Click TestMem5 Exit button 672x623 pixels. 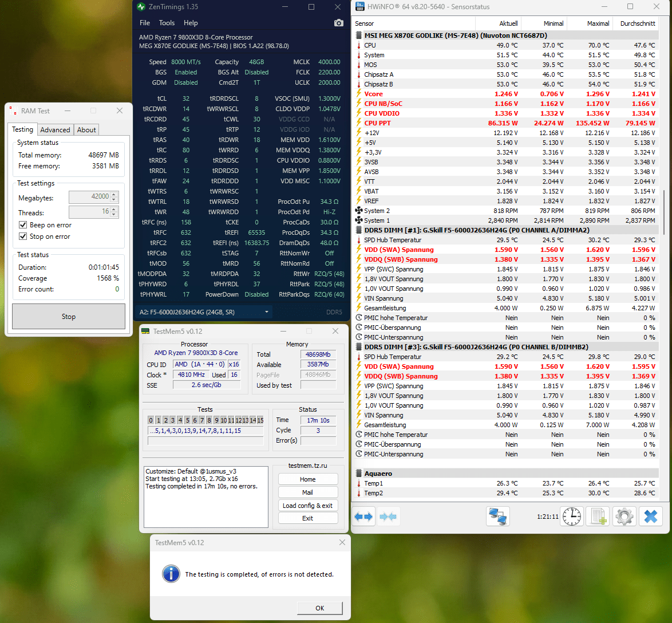308,518
